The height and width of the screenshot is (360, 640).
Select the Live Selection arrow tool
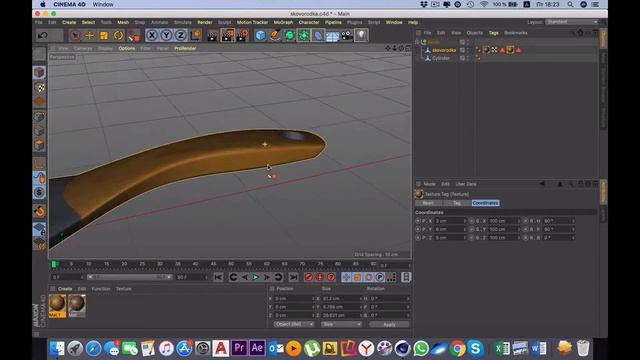(75, 36)
